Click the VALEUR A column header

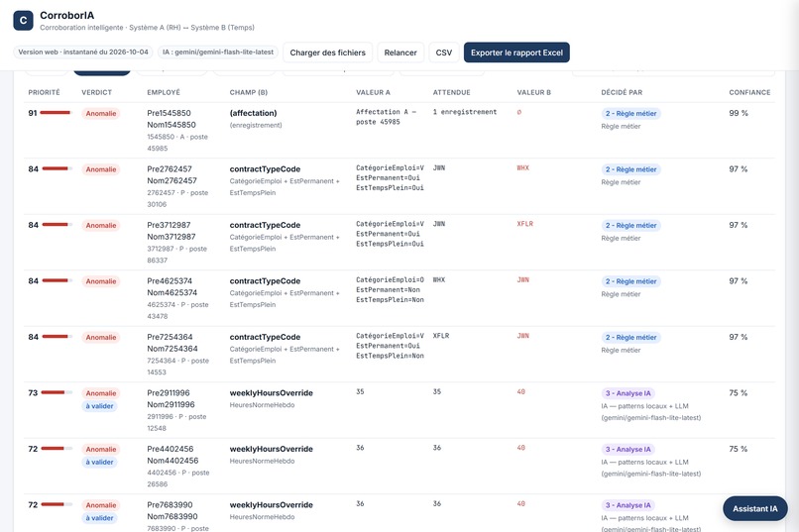pos(373,92)
